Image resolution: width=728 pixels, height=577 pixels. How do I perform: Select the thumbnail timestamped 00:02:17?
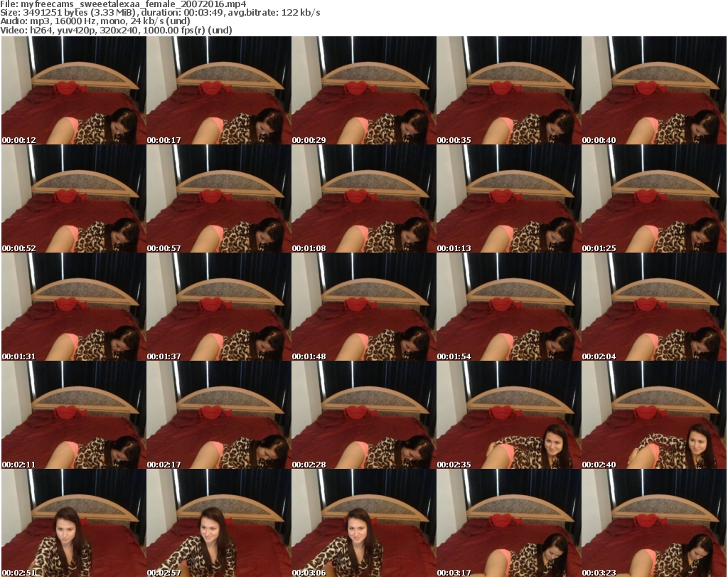(x=219, y=415)
